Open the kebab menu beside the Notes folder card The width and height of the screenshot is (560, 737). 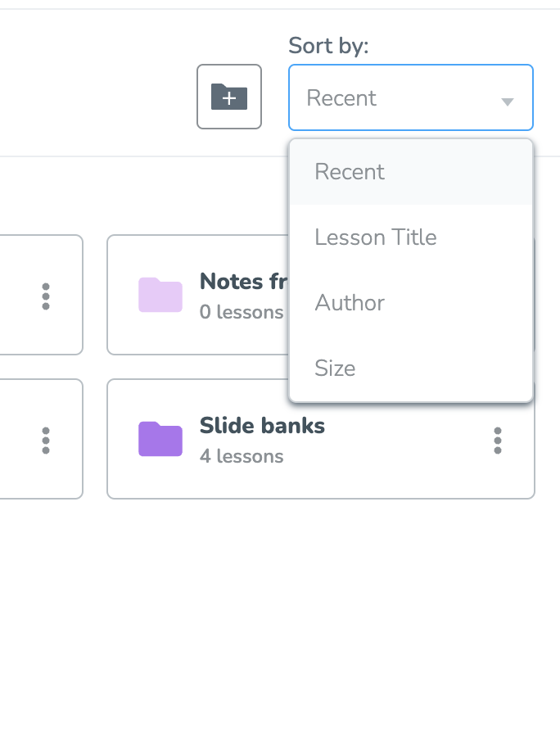[x=46, y=296]
